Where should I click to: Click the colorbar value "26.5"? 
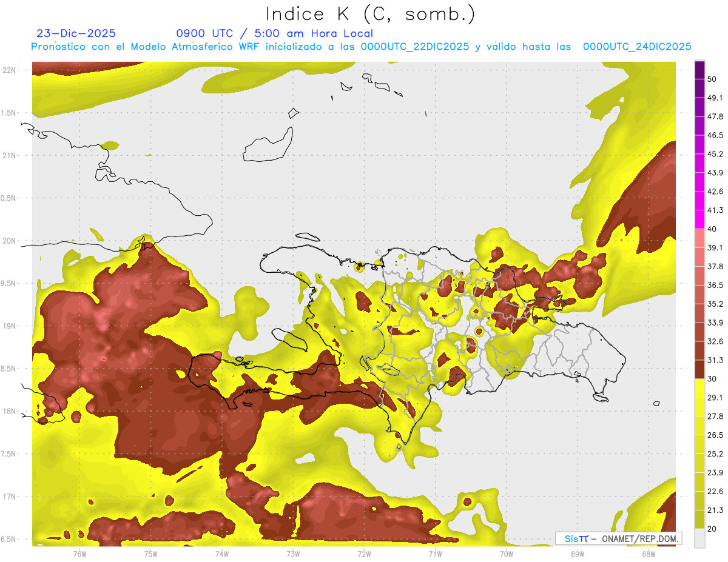coord(715,435)
